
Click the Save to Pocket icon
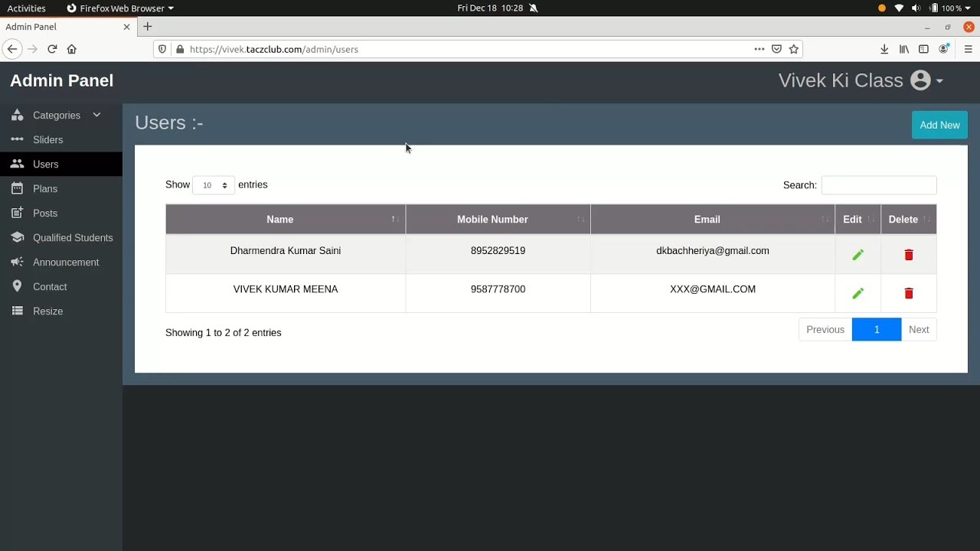coord(776,49)
